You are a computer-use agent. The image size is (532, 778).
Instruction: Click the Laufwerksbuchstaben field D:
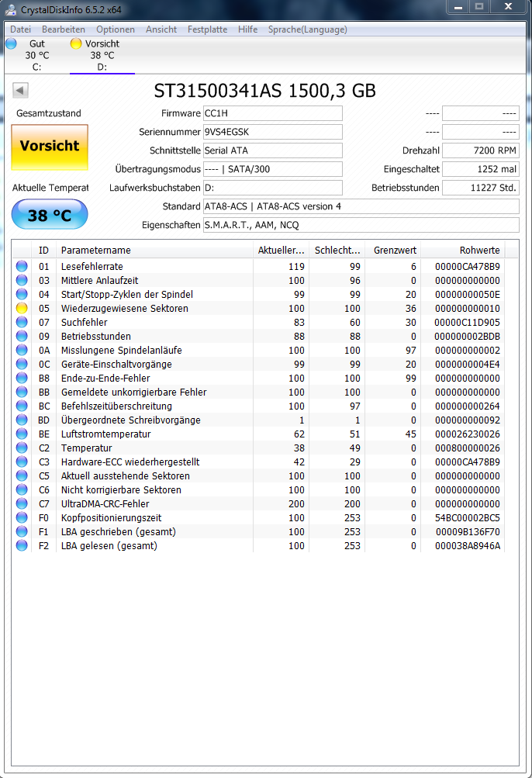point(272,188)
